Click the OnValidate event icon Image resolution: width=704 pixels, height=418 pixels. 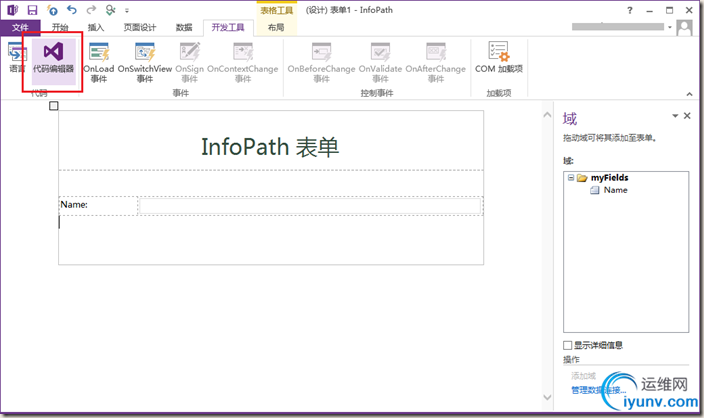click(380, 52)
